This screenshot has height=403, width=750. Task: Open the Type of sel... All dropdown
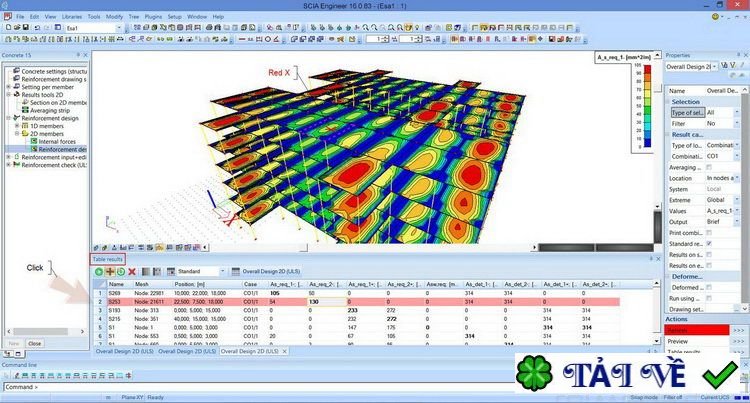[737, 112]
